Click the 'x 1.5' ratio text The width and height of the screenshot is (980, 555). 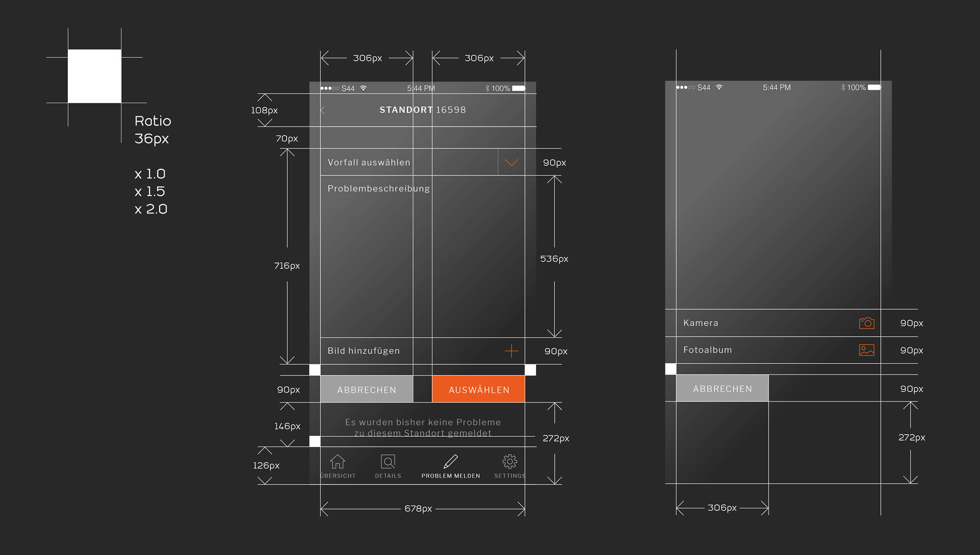click(150, 191)
